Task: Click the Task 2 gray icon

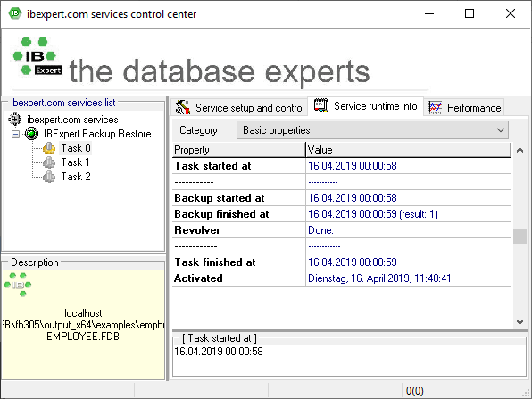Action: [49, 177]
